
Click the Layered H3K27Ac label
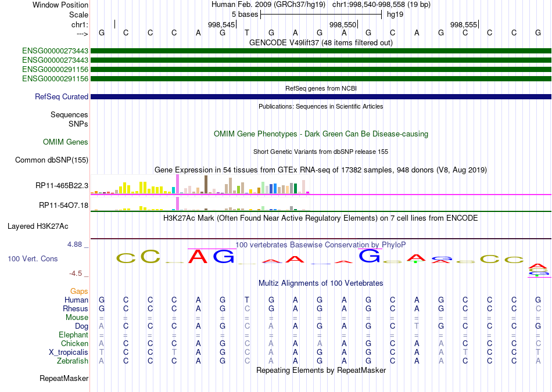pyautogui.click(x=38, y=226)
